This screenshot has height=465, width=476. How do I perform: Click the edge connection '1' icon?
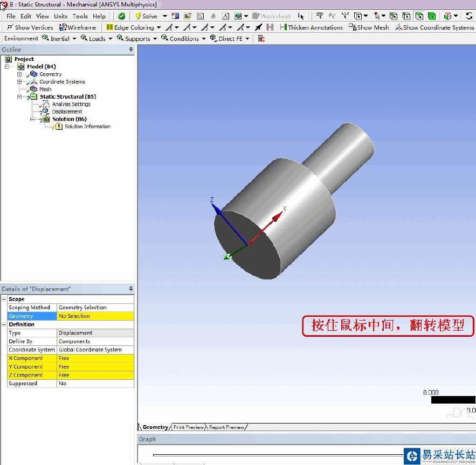click(187, 27)
